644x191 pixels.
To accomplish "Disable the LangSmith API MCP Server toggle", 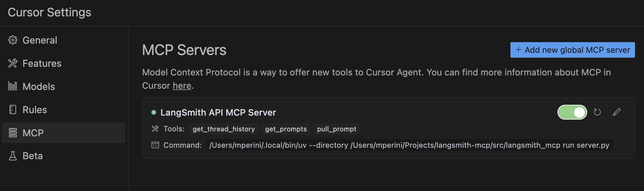I will [572, 112].
